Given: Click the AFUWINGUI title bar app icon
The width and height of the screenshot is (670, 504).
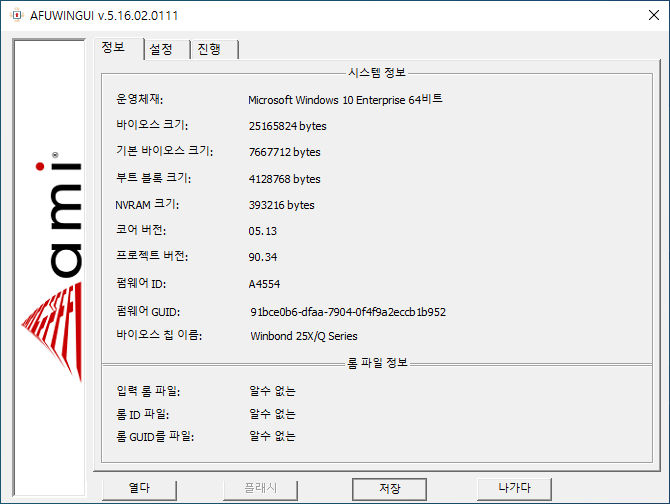Looking at the screenshot, I should click(17, 15).
